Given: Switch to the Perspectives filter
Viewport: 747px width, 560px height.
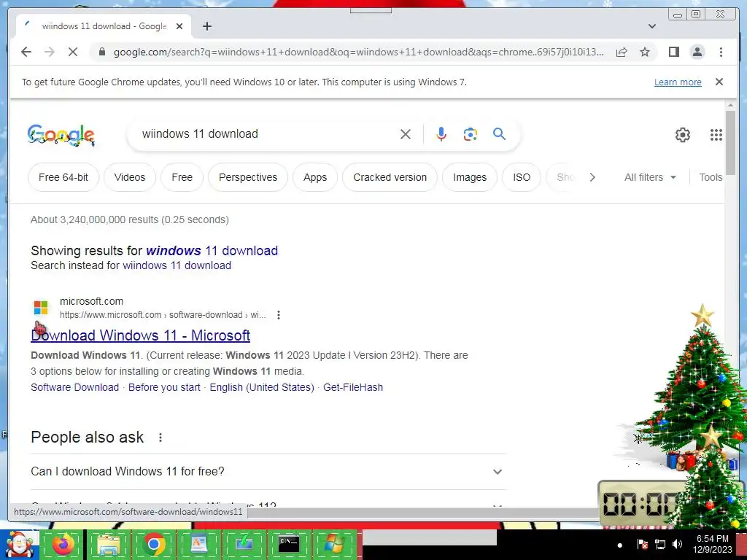Looking at the screenshot, I should (248, 177).
